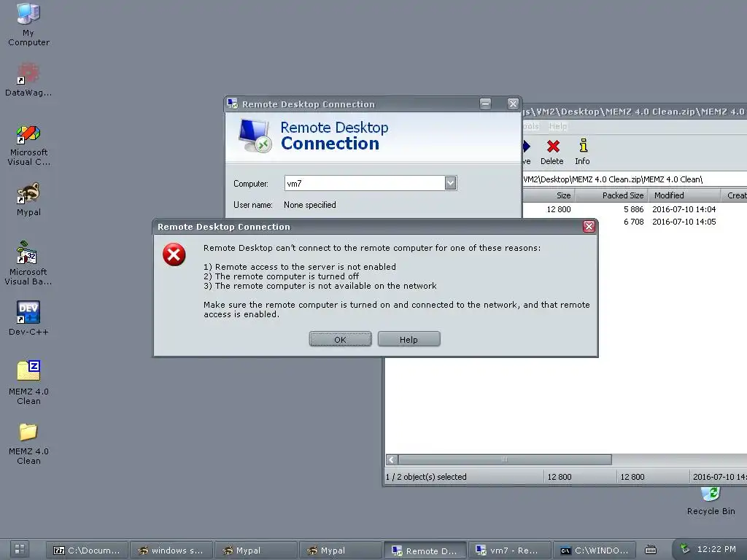
Task: Launch the Mypal desktop shortcut
Action: pyautogui.click(x=28, y=199)
